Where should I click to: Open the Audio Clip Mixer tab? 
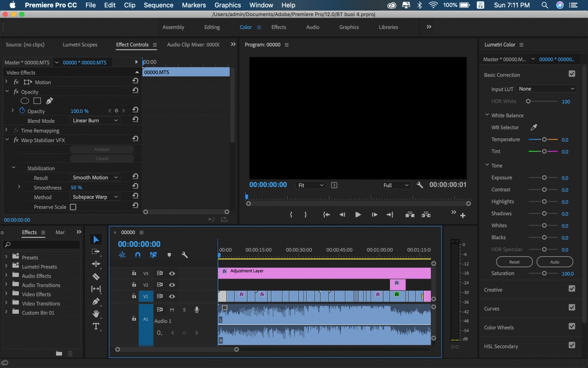(x=193, y=45)
